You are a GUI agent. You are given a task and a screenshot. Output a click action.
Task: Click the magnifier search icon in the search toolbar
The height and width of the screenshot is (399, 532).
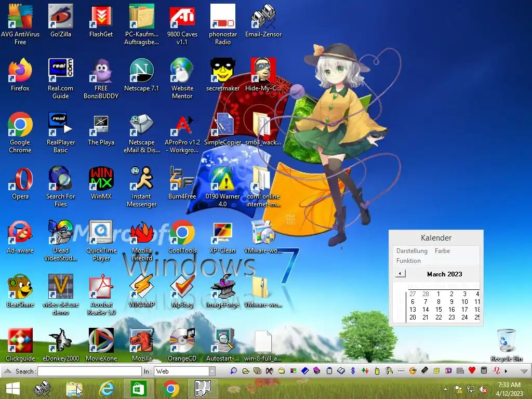[233, 371]
